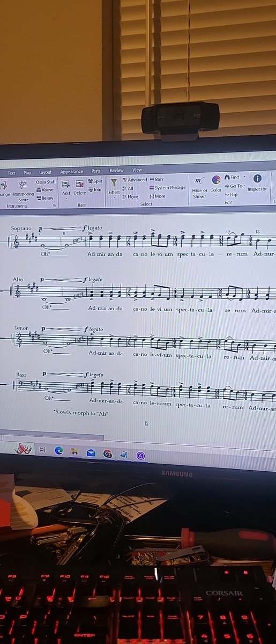Select the Bass piano dynamic marking

point(44,373)
